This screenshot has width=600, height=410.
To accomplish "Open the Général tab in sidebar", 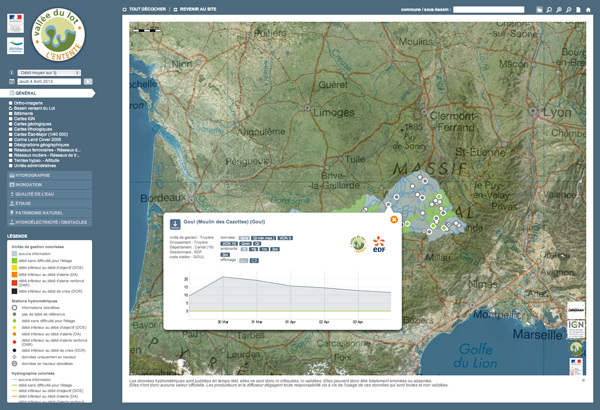I will pos(47,93).
